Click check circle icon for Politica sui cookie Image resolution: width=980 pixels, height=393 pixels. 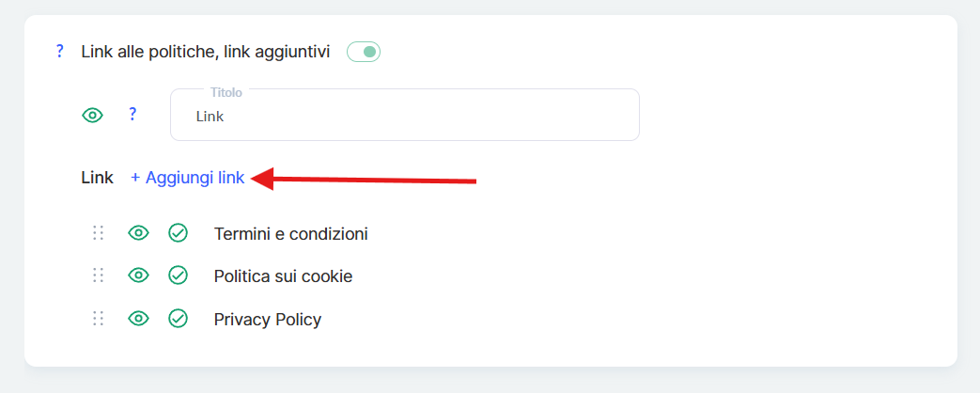point(178,275)
